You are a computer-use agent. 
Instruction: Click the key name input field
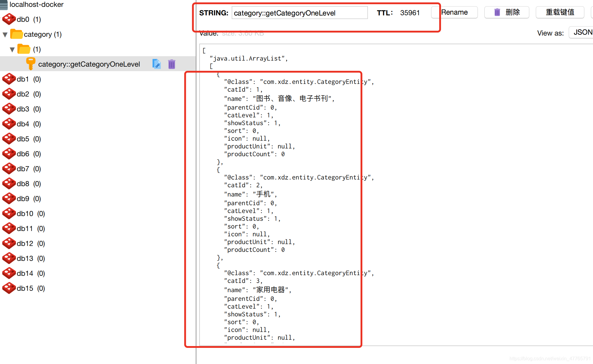click(299, 13)
